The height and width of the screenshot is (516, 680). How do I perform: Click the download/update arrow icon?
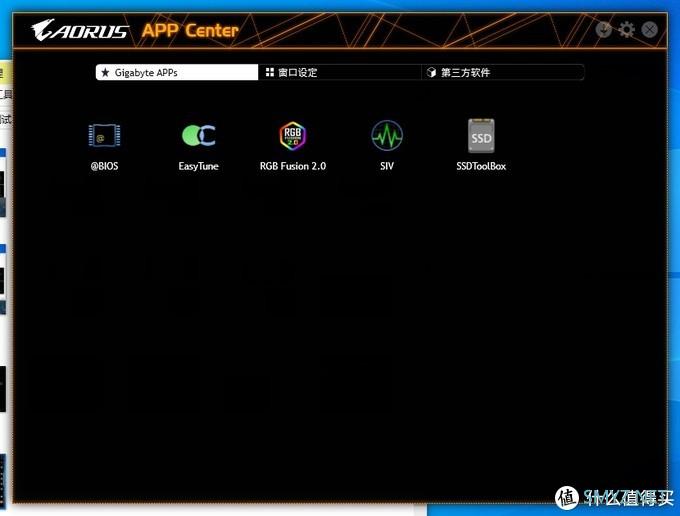click(x=603, y=29)
